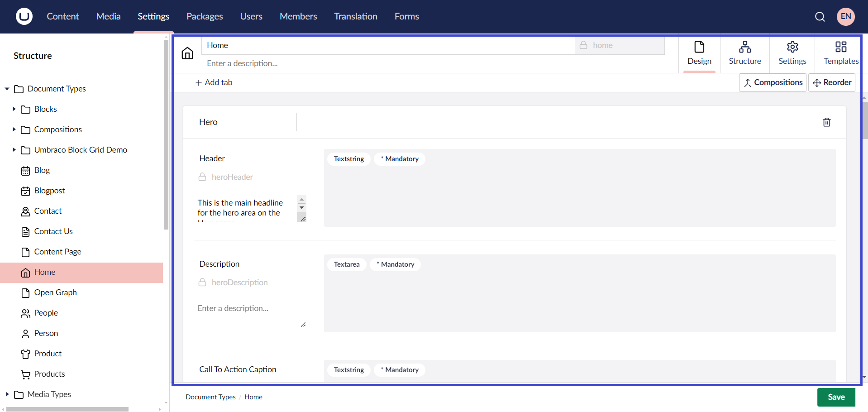Open the global search
Image resolution: width=868 pixels, height=412 pixels.
(820, 16)
